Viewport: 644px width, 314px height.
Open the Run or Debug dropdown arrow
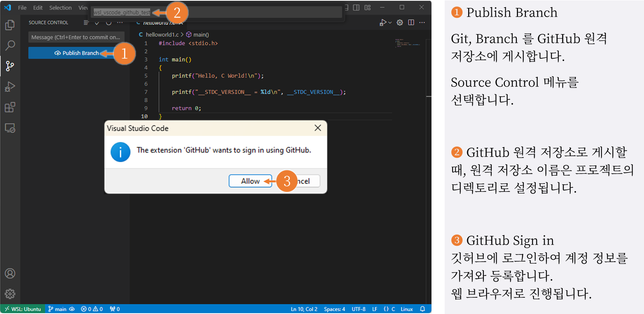390,23
